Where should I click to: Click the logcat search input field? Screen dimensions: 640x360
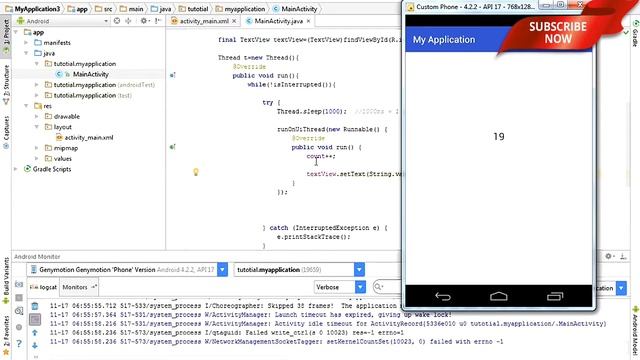coord(387,287)
